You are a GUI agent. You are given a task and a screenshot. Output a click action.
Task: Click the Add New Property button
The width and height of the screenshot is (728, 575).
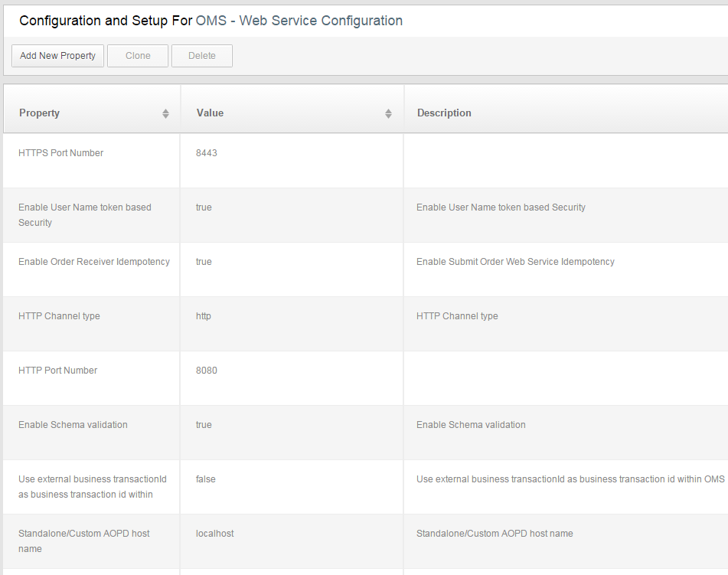(58, 56)
